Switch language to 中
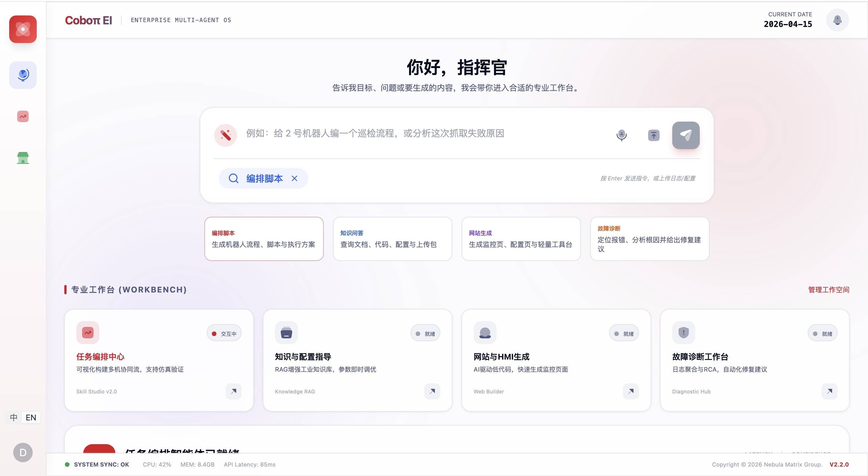 (x=13, y=418)
